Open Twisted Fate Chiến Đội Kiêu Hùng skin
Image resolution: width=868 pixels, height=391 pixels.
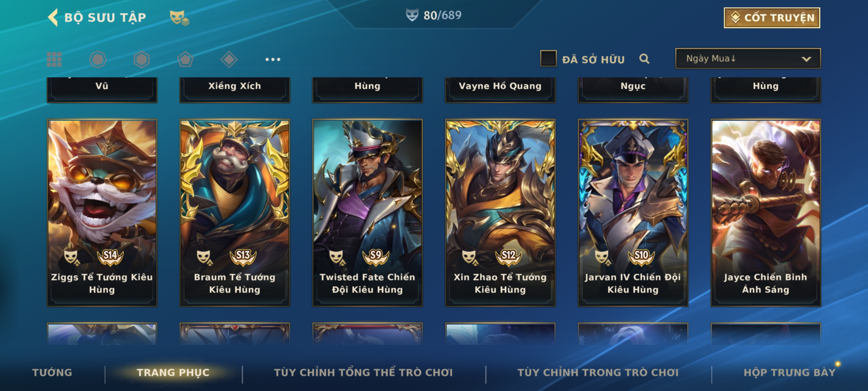(367, 213)
